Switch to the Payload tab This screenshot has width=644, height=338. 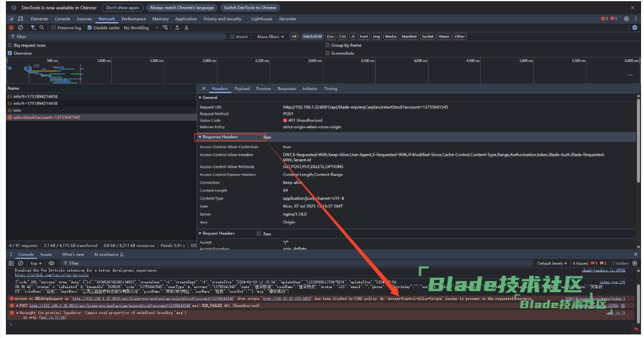(x=242, y=89)
